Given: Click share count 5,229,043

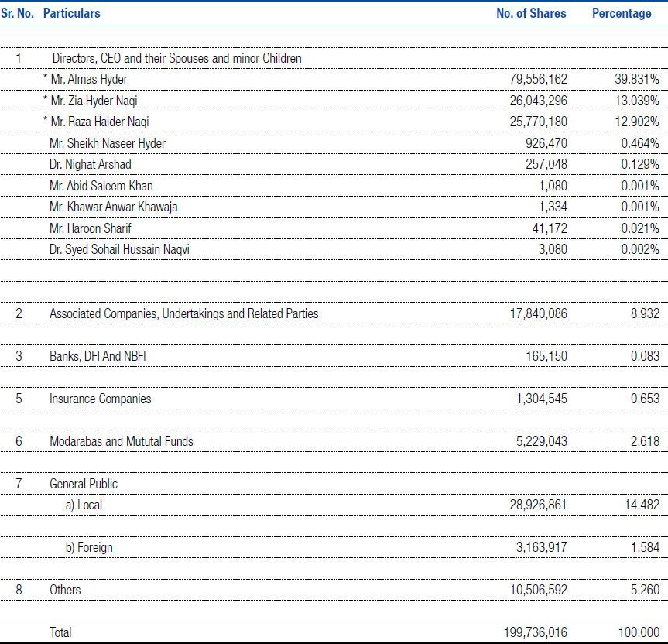Looking at the screenshot, I should click(542, 441).
